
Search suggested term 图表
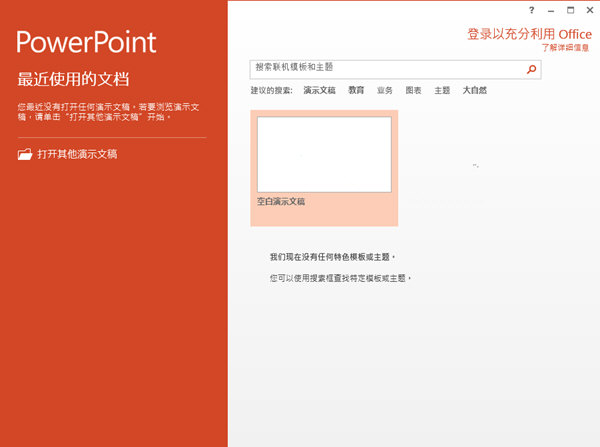(x=413, y=90)
